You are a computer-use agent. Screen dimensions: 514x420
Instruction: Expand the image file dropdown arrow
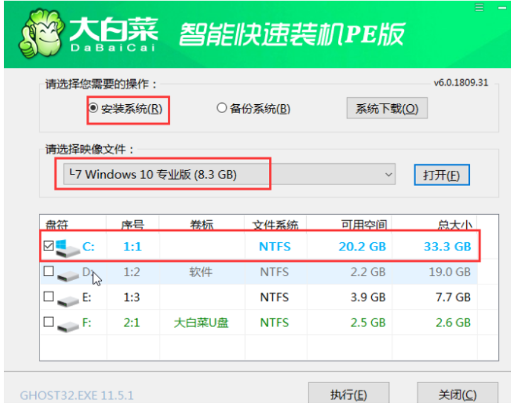pyautogui.click(x=388, y=175)
